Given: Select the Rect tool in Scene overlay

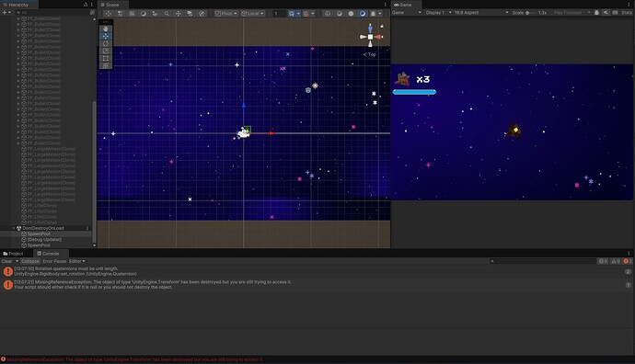Looking at the screenshot, I should [x=106, y=58].
